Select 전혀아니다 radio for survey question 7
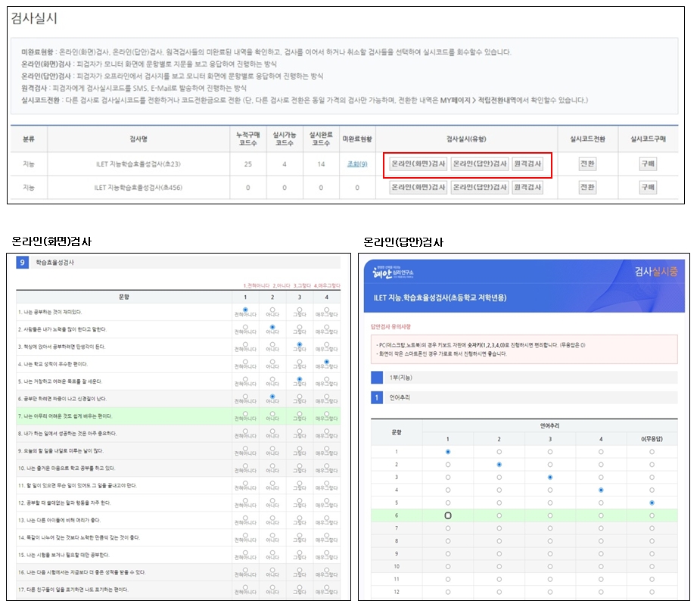700x607 pixels. (245, 413)
